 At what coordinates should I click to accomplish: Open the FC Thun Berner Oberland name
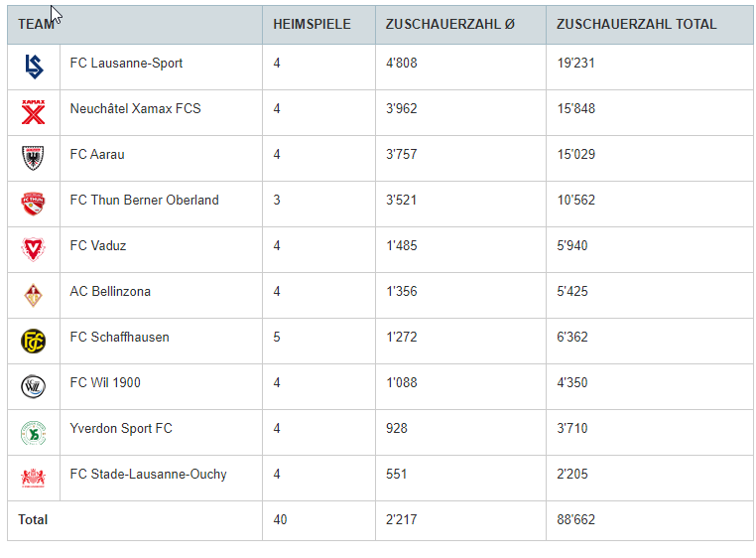click(x=144, y=200)
